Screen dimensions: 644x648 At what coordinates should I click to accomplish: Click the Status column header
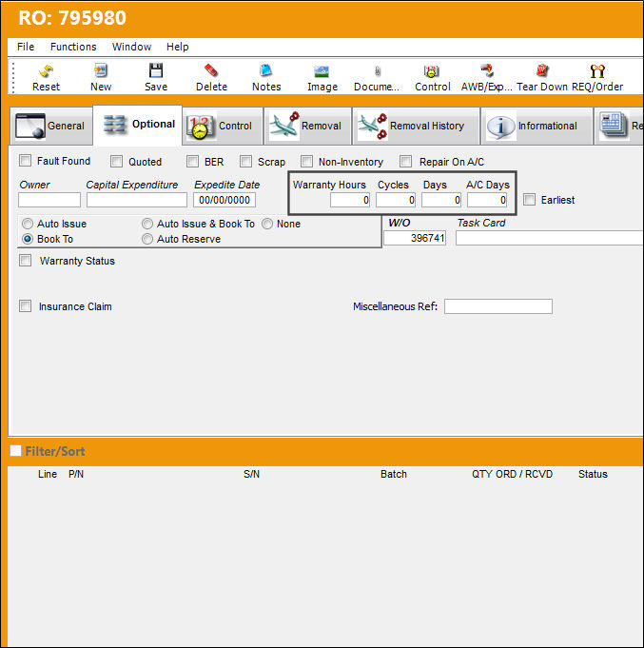pos(593,474)
